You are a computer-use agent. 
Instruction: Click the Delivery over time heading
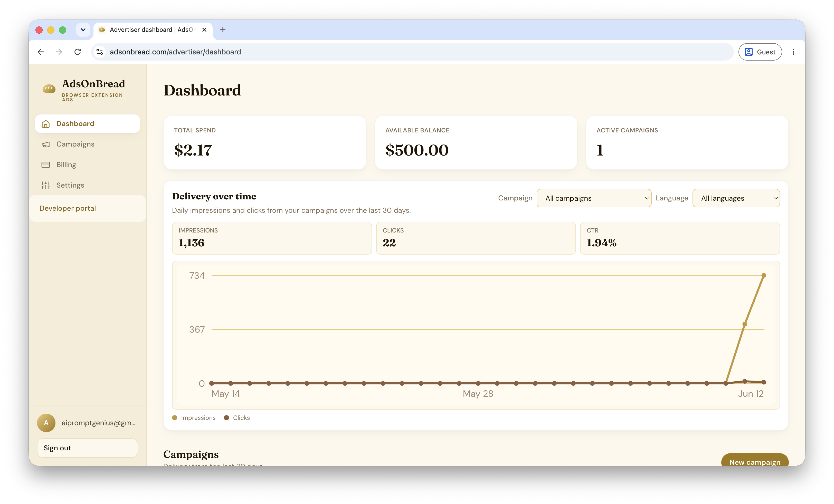click(x=214, y=196)
